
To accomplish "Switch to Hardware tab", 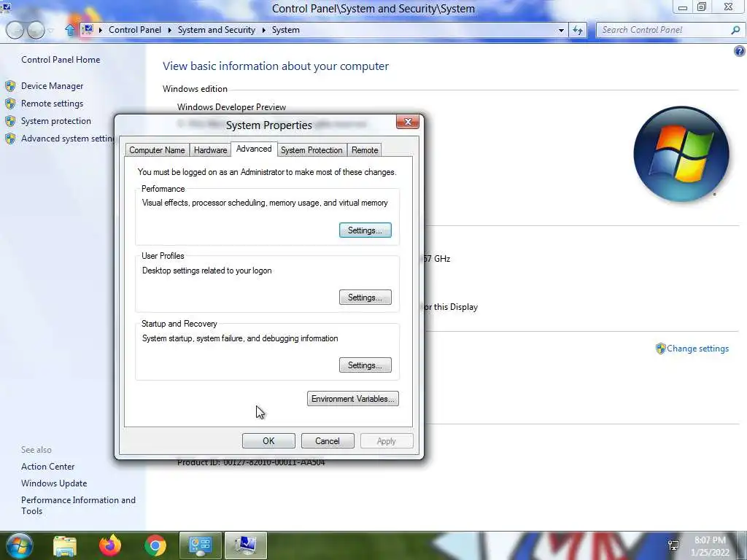I will pos(210,150).
